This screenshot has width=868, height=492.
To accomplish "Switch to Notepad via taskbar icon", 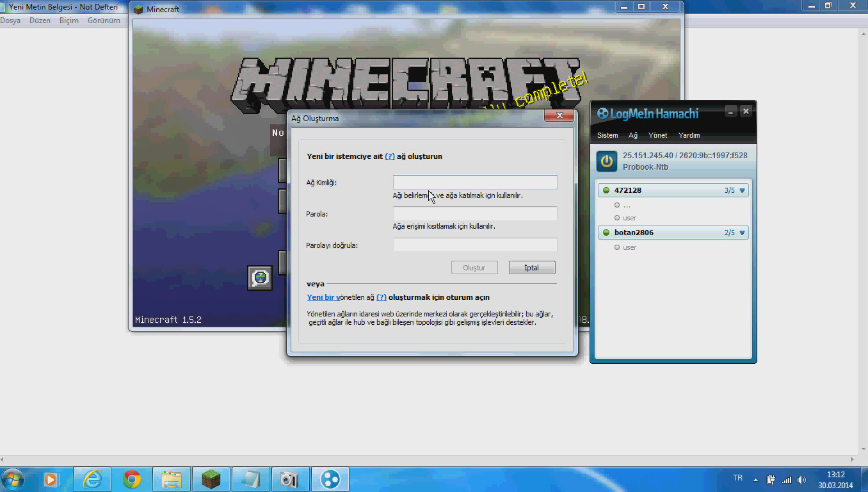I will pyautogui.click(x=251, y=479).
